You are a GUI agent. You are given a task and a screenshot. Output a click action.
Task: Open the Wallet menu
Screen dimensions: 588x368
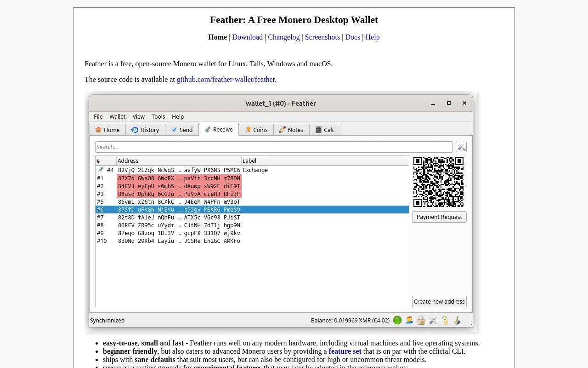click(x=118, y=116)
